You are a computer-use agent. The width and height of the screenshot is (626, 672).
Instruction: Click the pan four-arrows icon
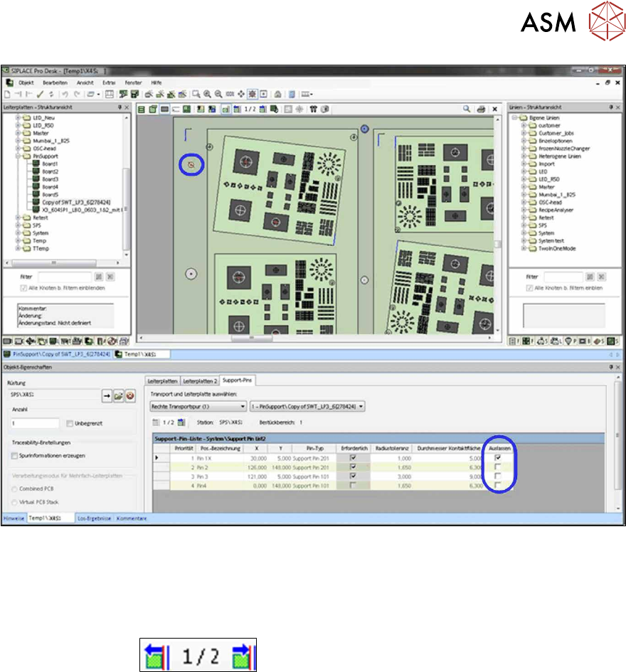point(241,94)
